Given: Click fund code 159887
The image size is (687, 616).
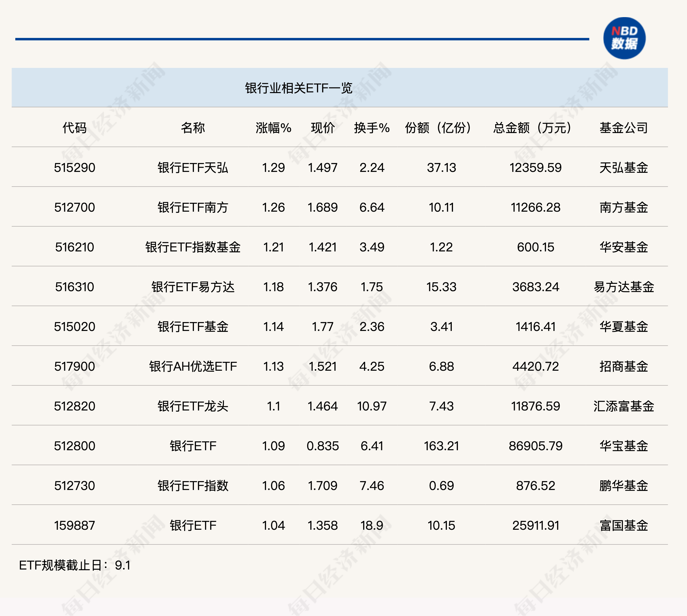Looking at the screenshot, I should click(x=74, y=526).
